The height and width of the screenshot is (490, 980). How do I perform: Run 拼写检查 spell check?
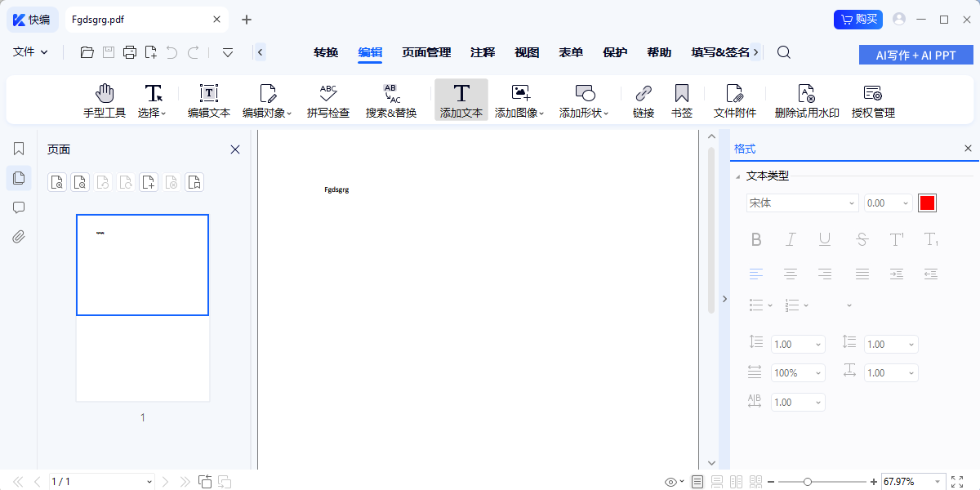click(x=327, y=100)
